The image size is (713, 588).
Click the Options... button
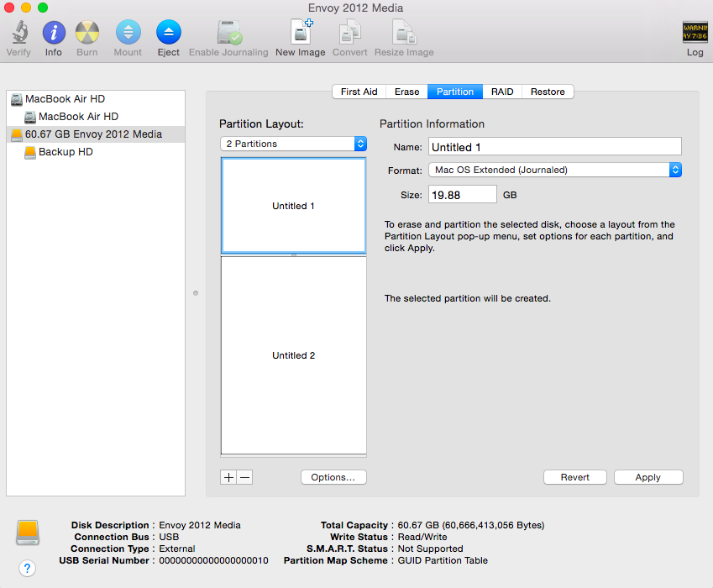coord(333,477)
